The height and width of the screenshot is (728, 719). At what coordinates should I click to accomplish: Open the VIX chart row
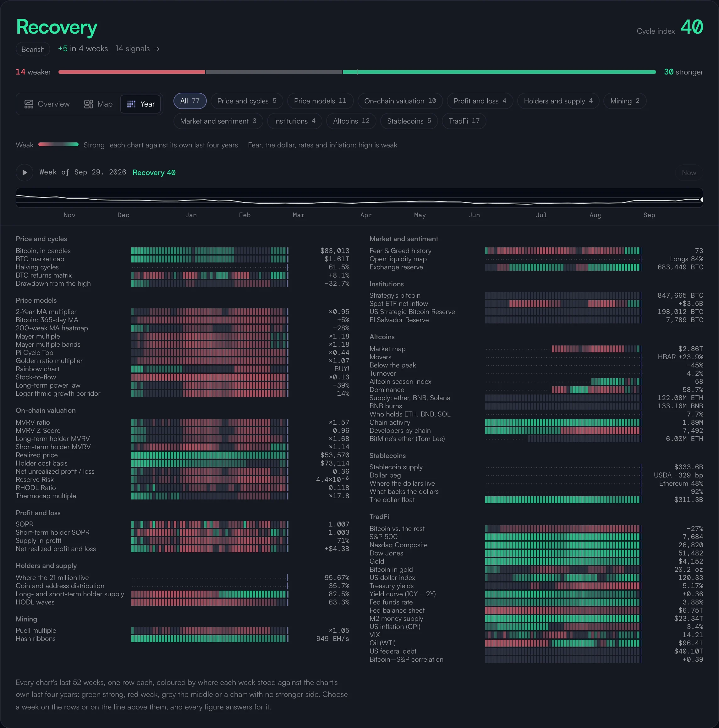pos(536,635)
